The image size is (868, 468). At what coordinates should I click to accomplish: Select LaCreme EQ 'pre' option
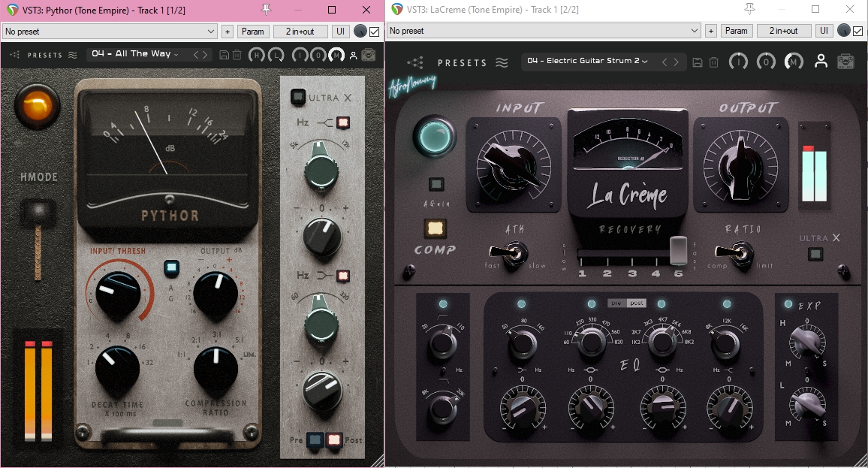pos(616,303)
